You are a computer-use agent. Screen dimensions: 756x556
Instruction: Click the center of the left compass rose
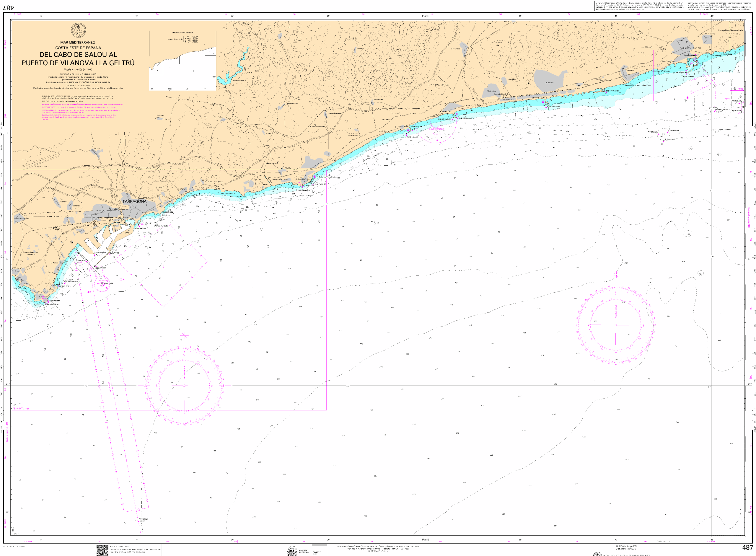point(185,386)
